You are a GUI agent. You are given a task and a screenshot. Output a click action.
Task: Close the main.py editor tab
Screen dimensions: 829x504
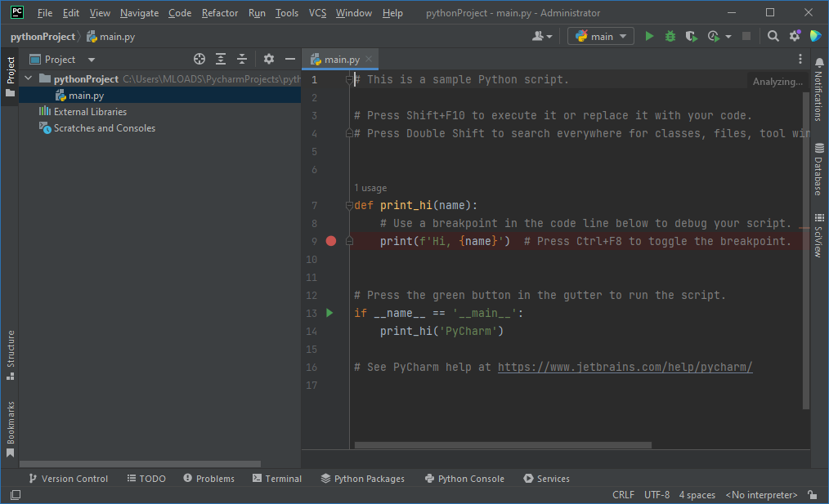point(369,59)
